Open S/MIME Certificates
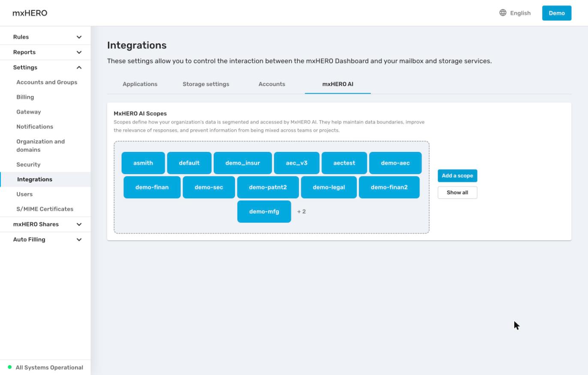Viewport: 588px width, 375px height. pos(45,209)
